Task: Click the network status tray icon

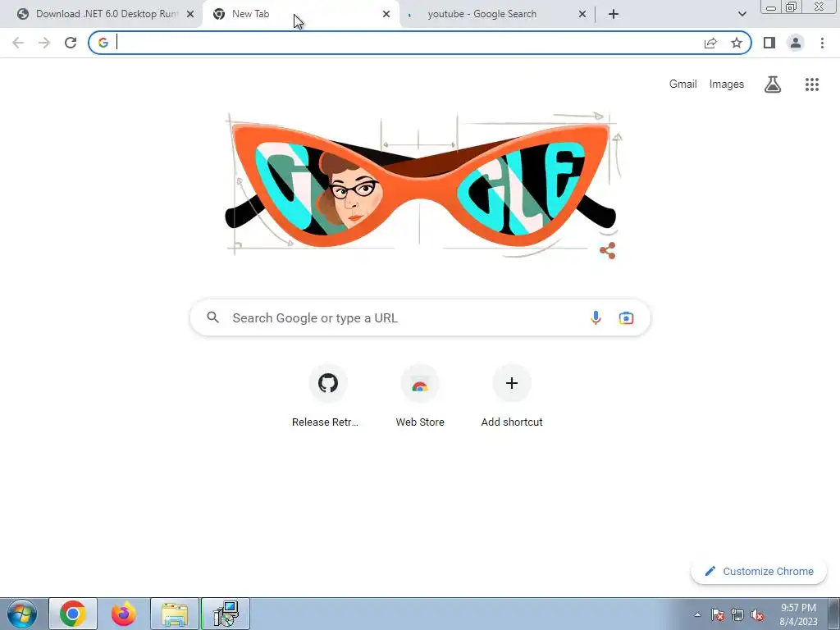Action: point(737,614)
